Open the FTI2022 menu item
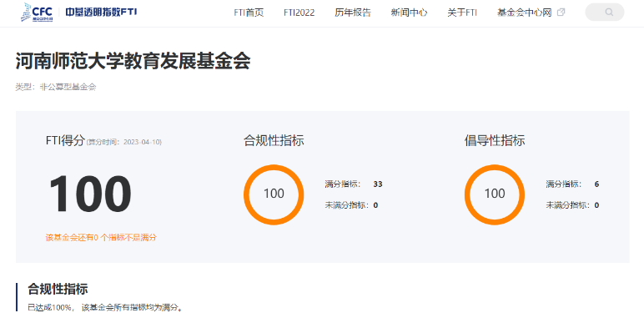The width and height of the screenshot is (644, 318). [x=299, y=13]
